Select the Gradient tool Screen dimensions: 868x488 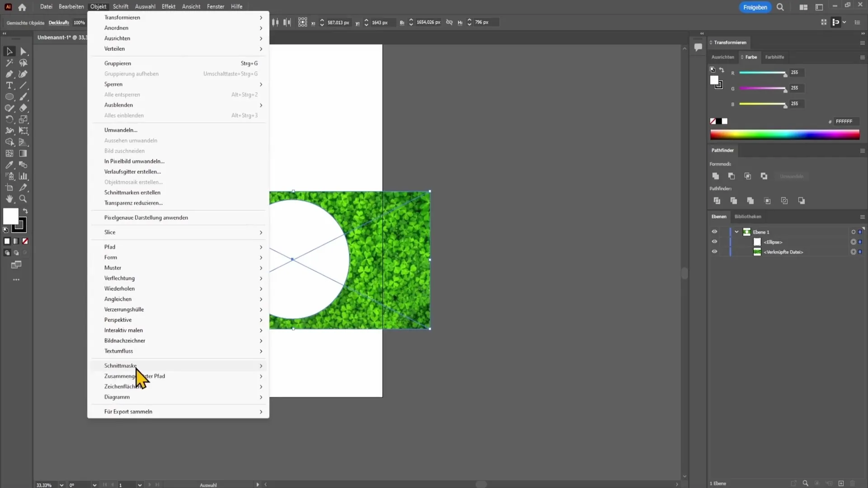[24, 154]
